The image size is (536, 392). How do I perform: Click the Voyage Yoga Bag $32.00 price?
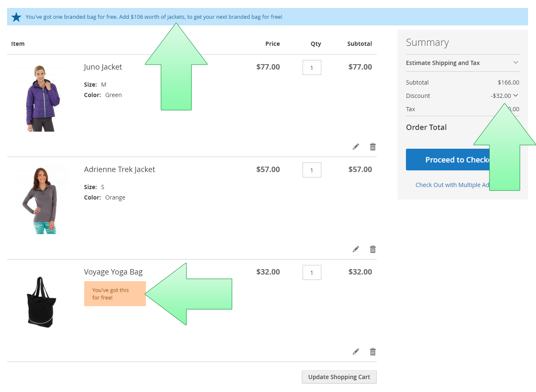click(x=268, y=272)
